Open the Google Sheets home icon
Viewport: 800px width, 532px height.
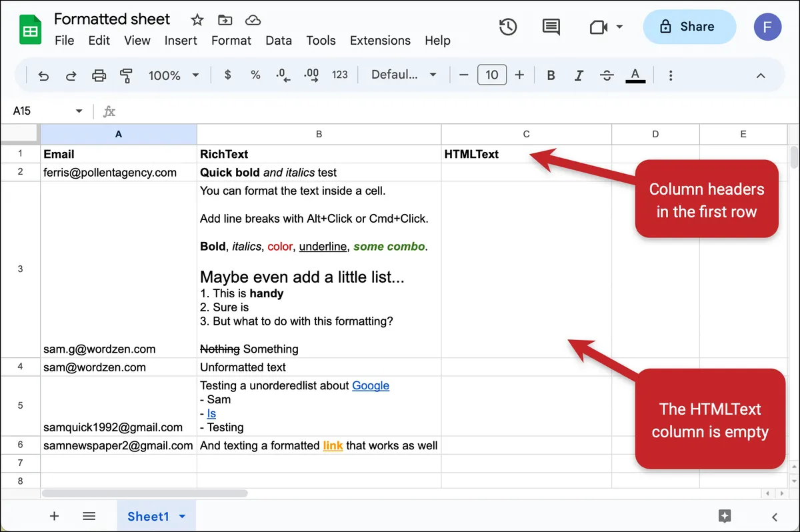[31, 31]
